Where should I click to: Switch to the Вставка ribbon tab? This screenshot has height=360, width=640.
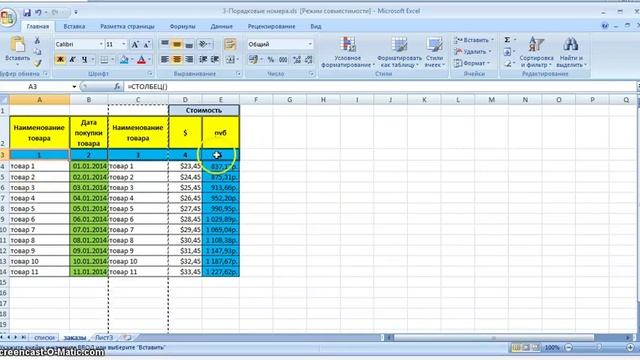(74, 27)
